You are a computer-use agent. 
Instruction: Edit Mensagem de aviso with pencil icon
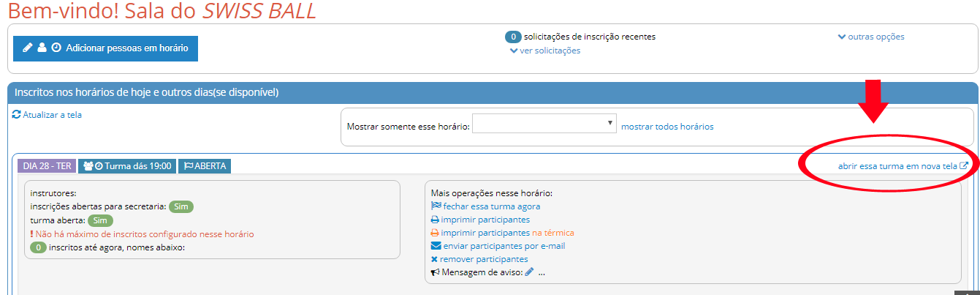click(529, 272)
